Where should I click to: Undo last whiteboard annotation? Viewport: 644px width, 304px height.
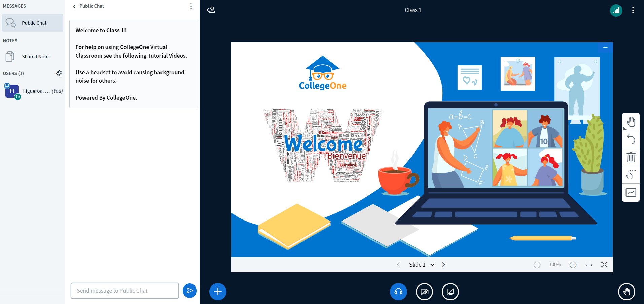(x=631, y=139)
